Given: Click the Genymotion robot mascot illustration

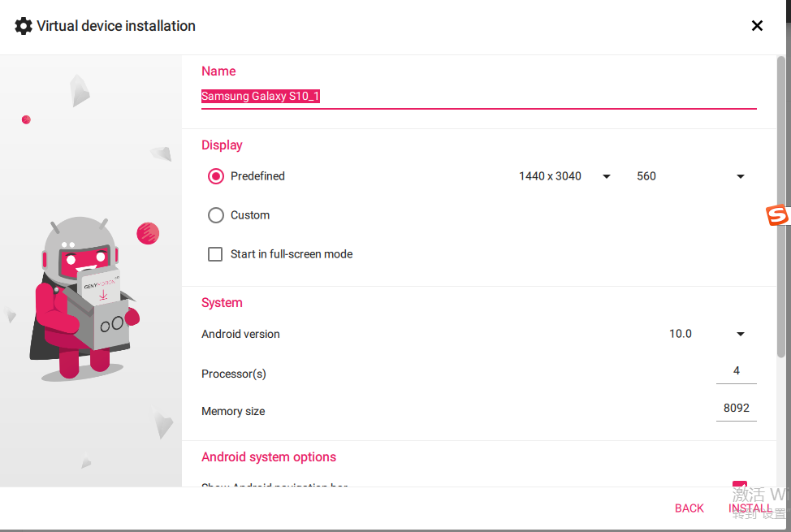Looking at the screenshot, I should pyautogui.click(x=83, y=298).
